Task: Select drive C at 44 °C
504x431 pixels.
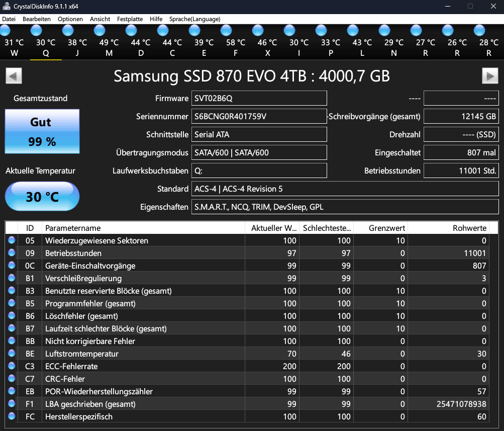Action: coord(172,42)
